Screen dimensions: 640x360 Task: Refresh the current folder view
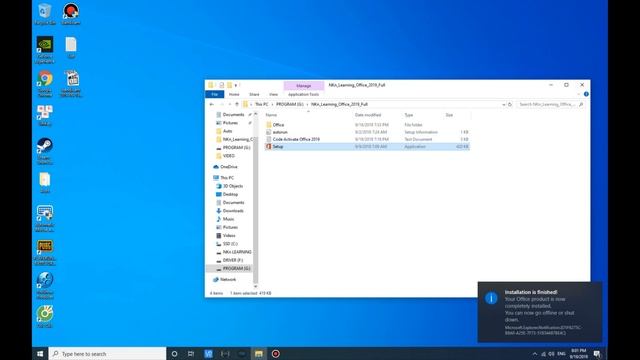(x=510, y=104)
